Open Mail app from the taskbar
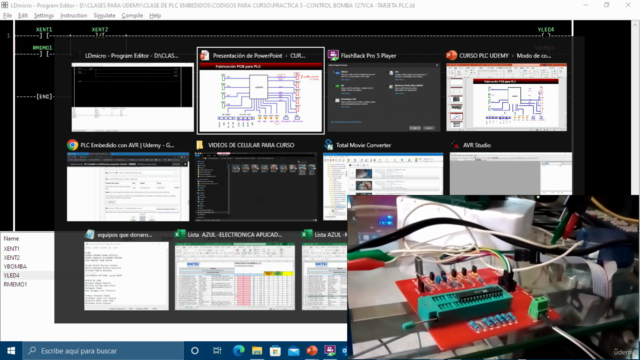Screen dimensions: 640x360 pos(293,351)
